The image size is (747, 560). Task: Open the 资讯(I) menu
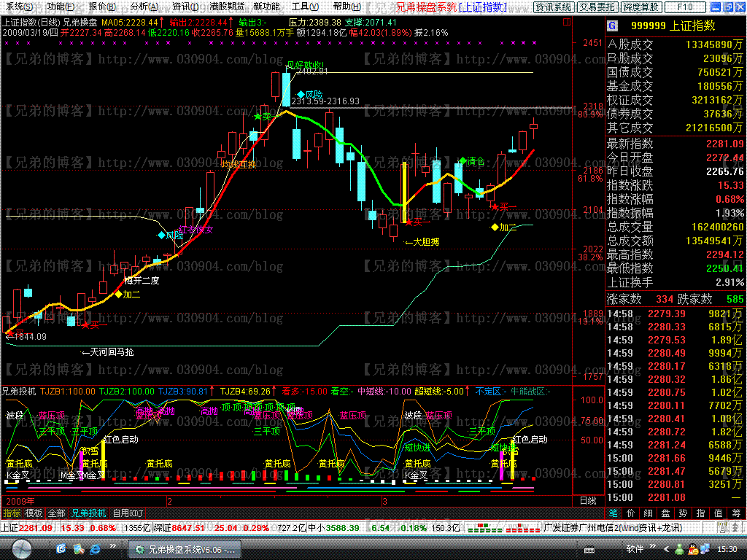(x=186, y=7)
